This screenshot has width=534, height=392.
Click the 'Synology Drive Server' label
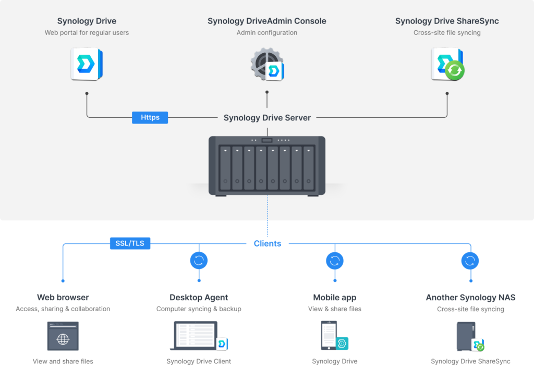tap(268, 118)
